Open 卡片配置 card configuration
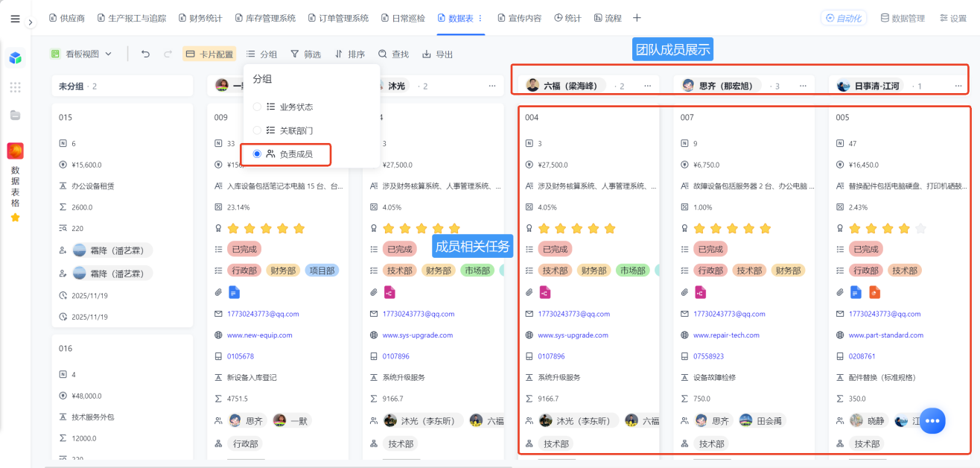This screenshot has width=980, height=468. [209, 54]
